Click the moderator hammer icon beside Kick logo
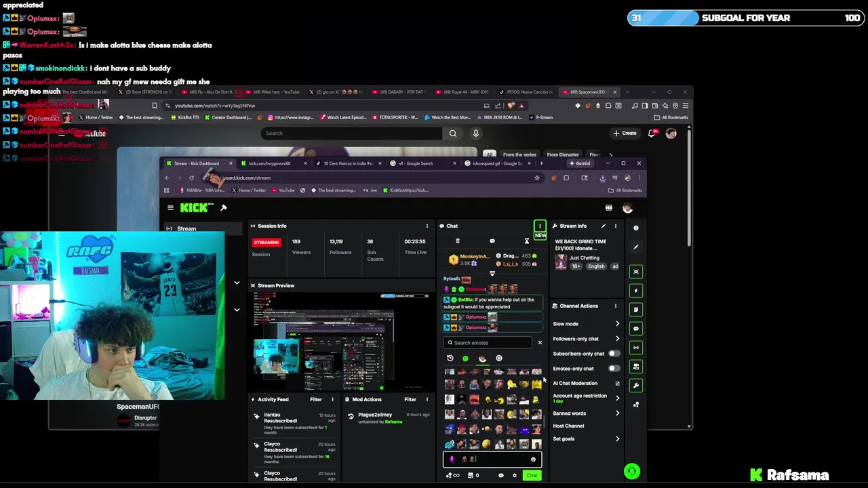The width and height of the screenshot is (868, 488). coord(224,208)
